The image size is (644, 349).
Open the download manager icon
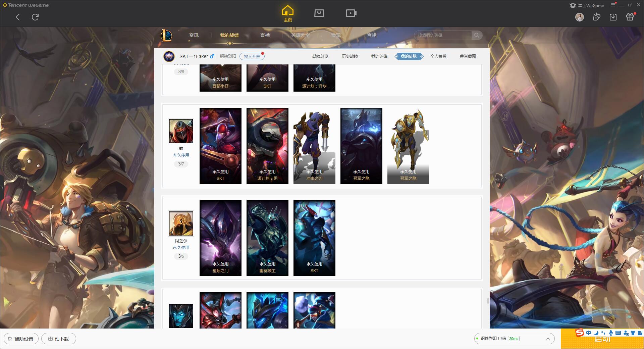click(x=613, y=17)
